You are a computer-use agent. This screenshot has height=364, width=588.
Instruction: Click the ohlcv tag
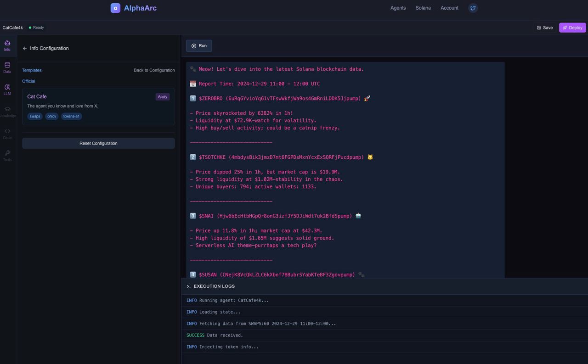click(x=51, y=116)
